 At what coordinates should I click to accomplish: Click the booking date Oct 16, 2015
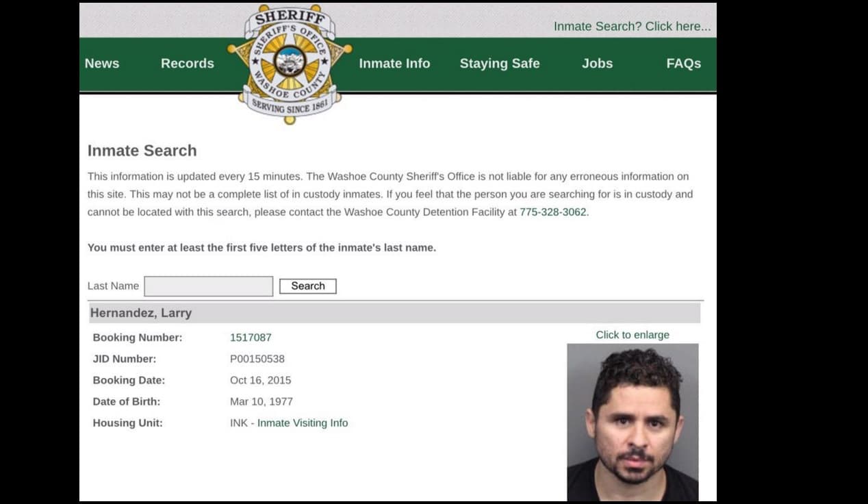[x=260, y=380]
